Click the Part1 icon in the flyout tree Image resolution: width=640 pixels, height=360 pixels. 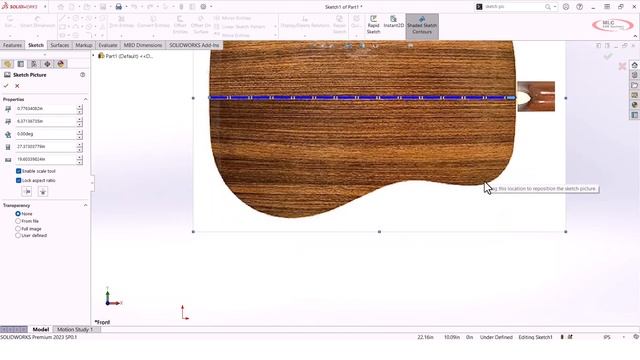(101, 56)
